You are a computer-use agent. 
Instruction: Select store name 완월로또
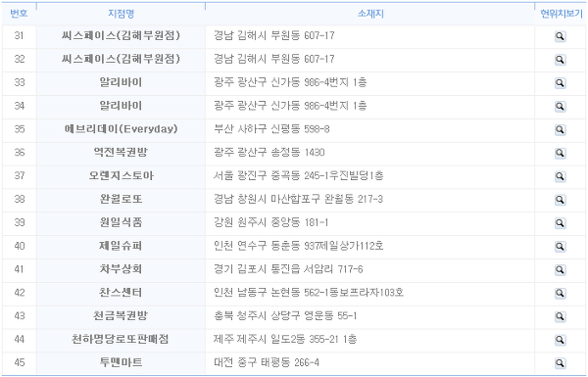tap(121, 199)
